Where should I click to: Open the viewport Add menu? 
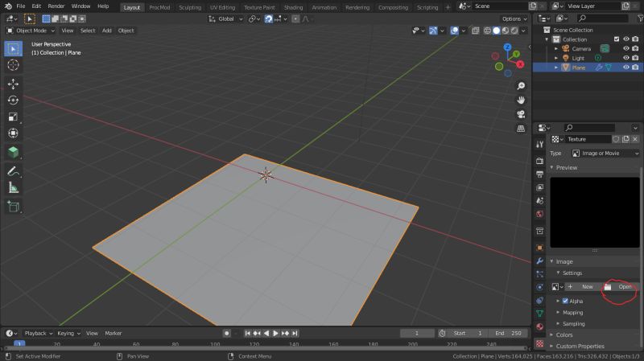107,31
